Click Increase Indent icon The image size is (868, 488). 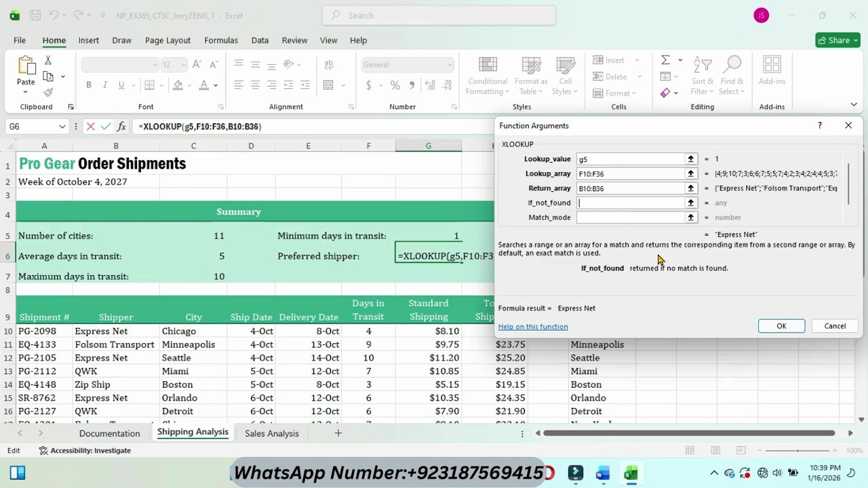(304, 85)
